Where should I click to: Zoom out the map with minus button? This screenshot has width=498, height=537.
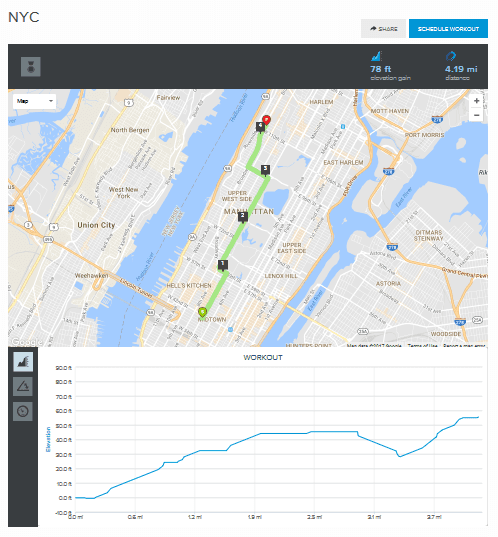point(476,115)
